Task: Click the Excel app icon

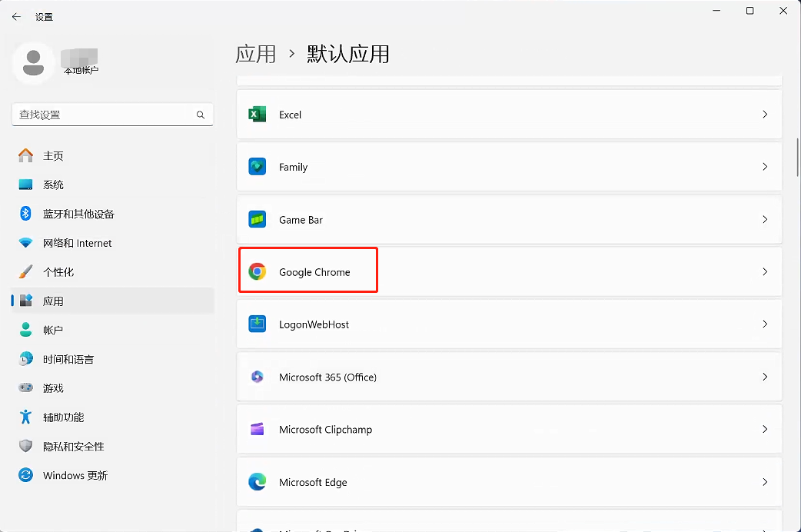Action: (x=257, y=115)
